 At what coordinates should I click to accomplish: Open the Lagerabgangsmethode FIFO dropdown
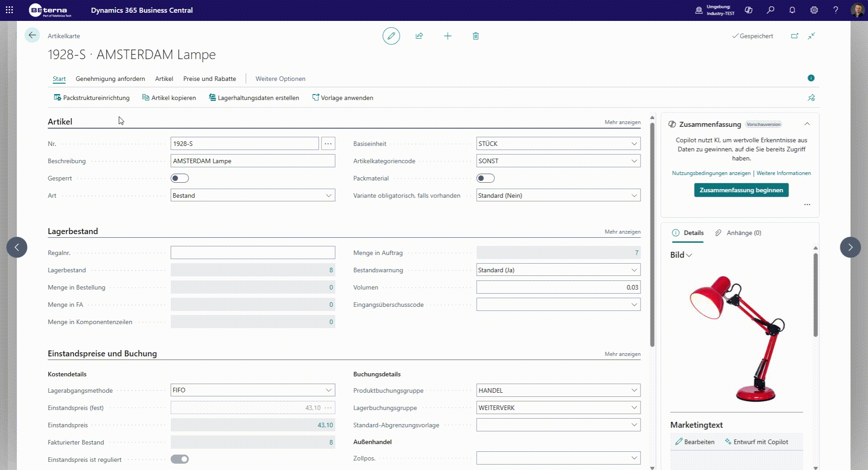pyautogui.click(x=252, y=390)
